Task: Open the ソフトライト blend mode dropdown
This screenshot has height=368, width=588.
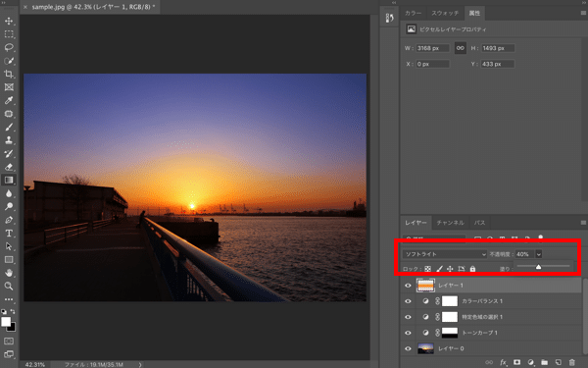Action: [445, 254]
